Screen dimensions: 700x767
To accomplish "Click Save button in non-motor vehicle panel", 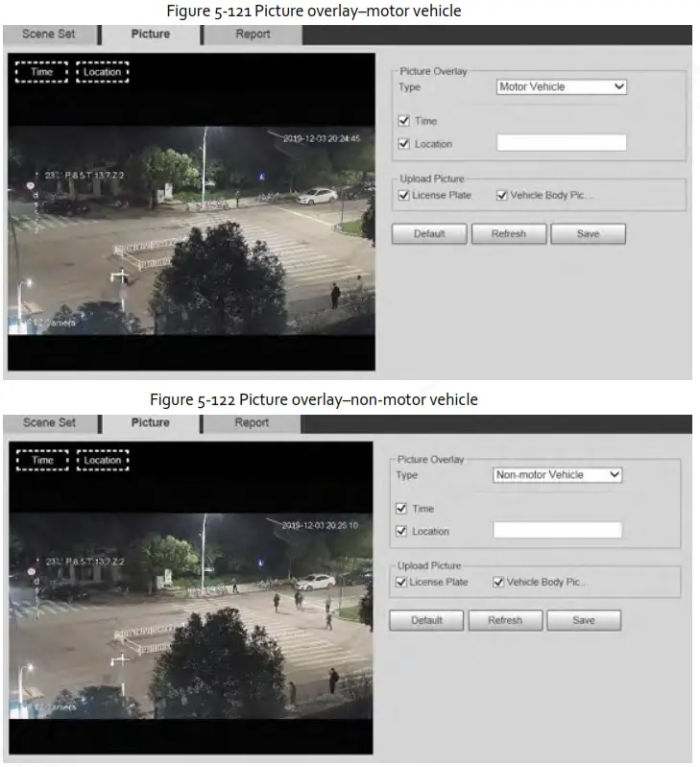I will pyautogui.click(x=584, y=620).
